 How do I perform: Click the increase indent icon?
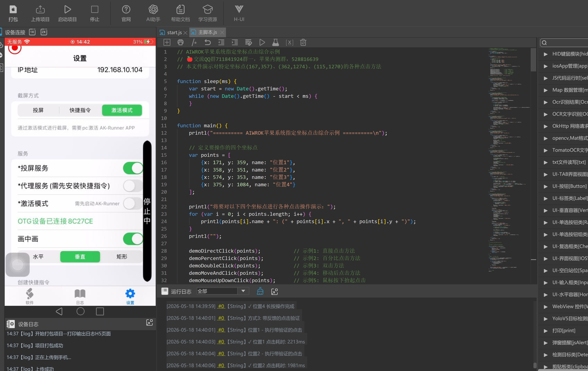tap(235, 42)
